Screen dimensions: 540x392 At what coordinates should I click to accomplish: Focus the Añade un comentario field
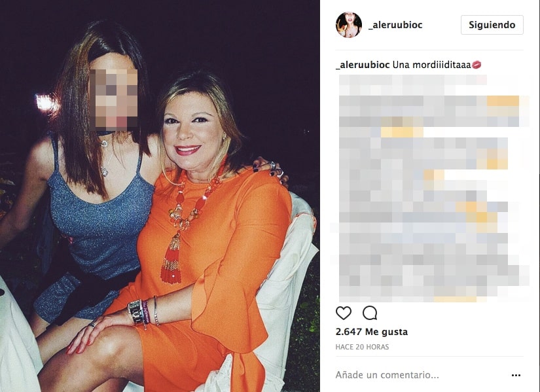pos(420,375)
